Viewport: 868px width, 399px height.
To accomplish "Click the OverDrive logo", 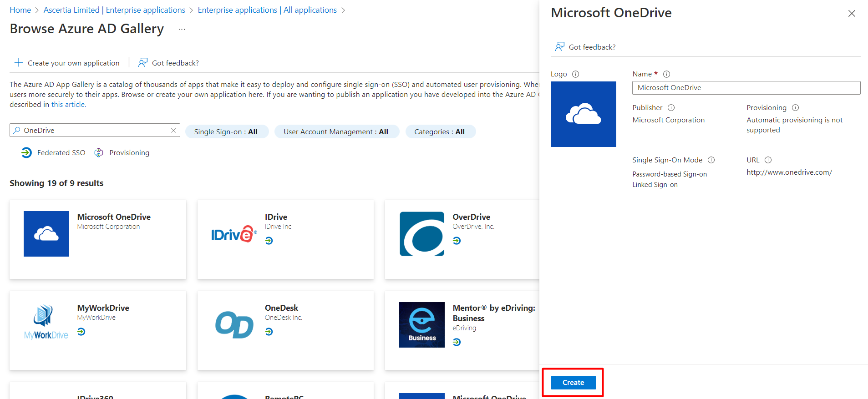I will (422, 234).
